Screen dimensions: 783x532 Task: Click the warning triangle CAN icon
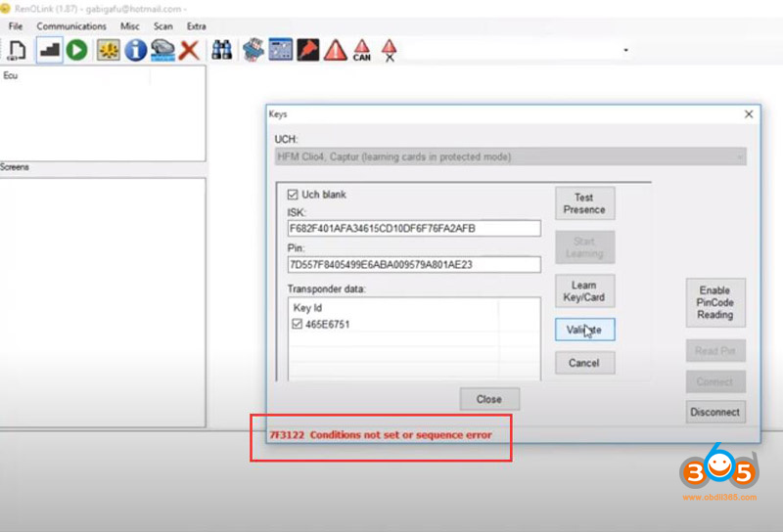tap(362, 50)
